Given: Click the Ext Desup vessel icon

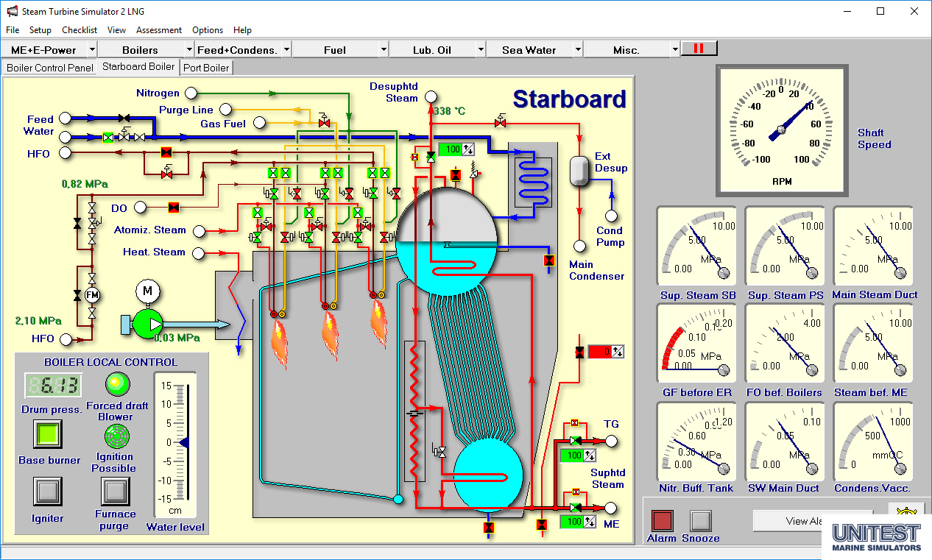Looking at the screenshot, I should [580, 171].
